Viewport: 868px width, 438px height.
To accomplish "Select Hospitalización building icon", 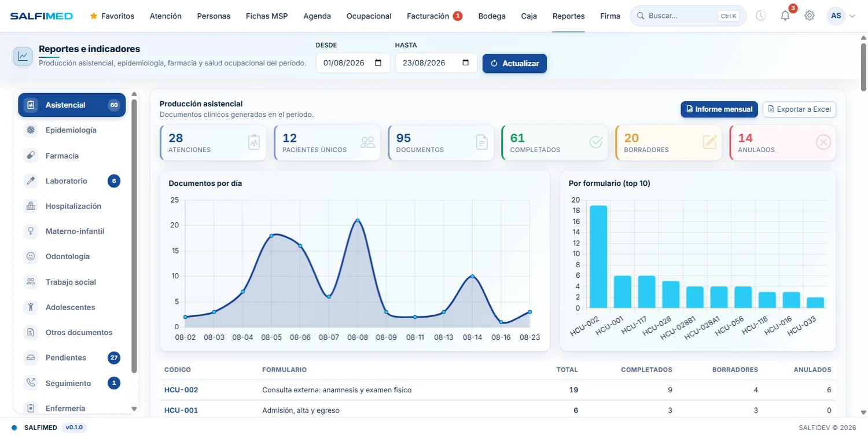I will pyautogui.click(x=31, y=206).
